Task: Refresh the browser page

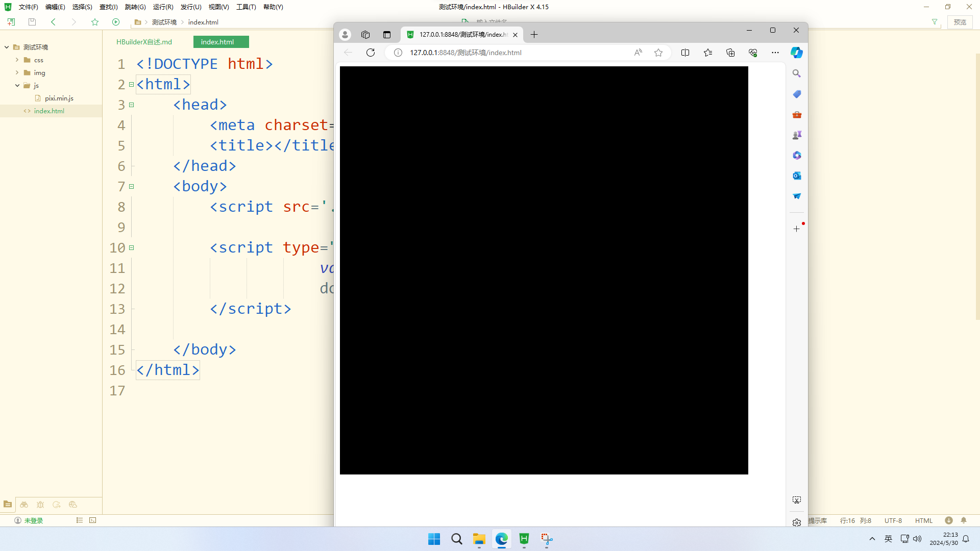Action: (x=371, y=53)
